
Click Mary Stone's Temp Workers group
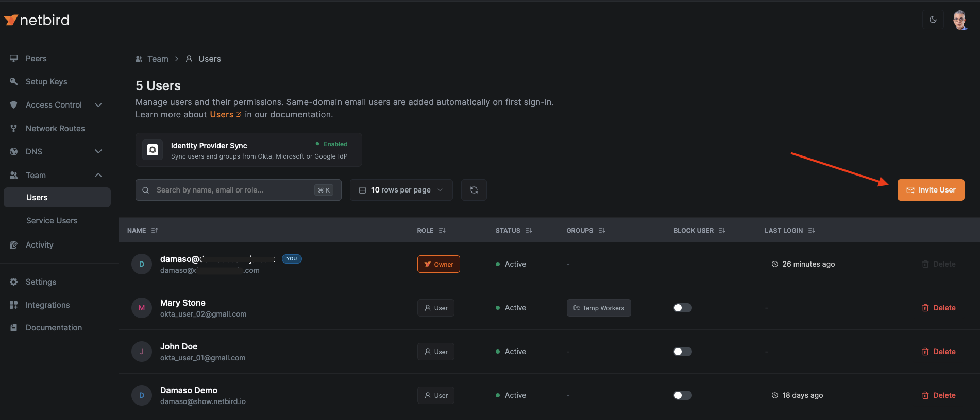point(599,308)
